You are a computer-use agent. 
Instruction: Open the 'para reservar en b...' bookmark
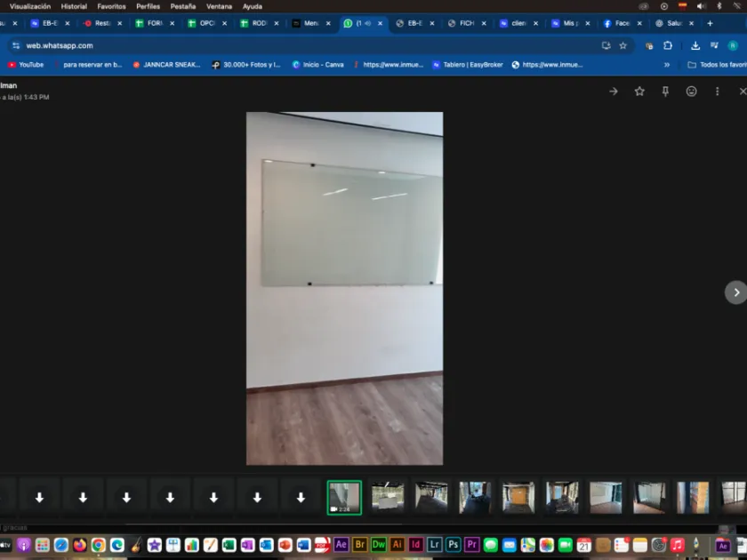click(89, 65)
